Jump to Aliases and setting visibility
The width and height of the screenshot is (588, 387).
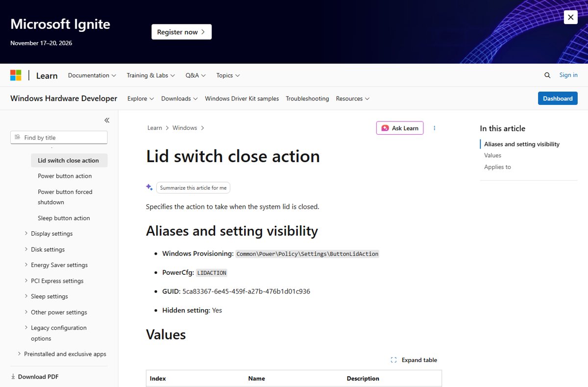click(x=522, y=144)
